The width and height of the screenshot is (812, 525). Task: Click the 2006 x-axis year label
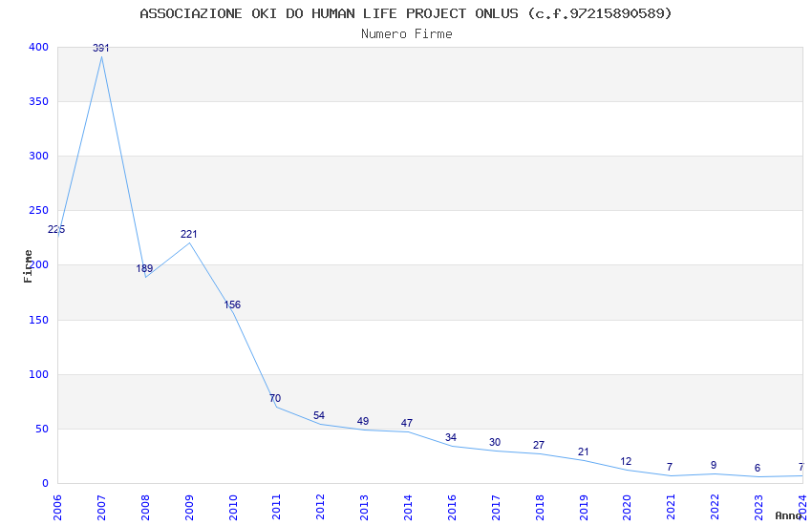[57, 507]
